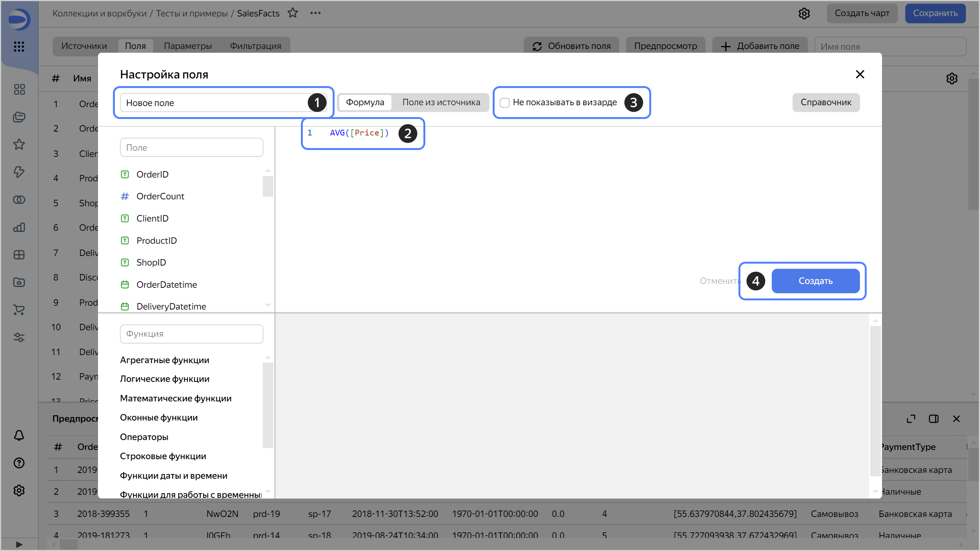Open the Collections section in the sidebar
The height and width of the screenshot is (551, 980).
[x=19, y=117]
